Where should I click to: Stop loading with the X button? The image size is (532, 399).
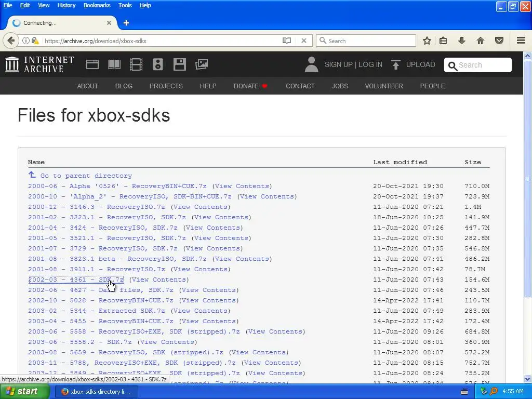coord(304,41)
